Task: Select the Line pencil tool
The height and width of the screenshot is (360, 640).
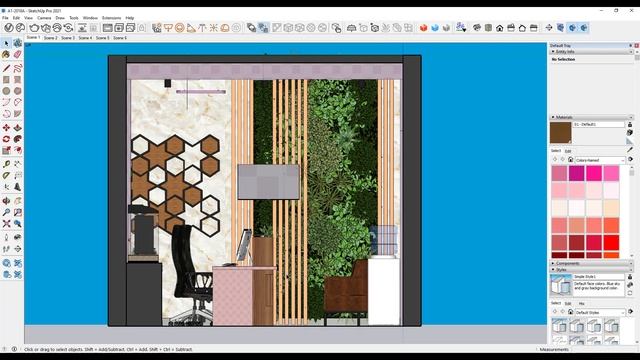Action: click(x=6, y=68)
